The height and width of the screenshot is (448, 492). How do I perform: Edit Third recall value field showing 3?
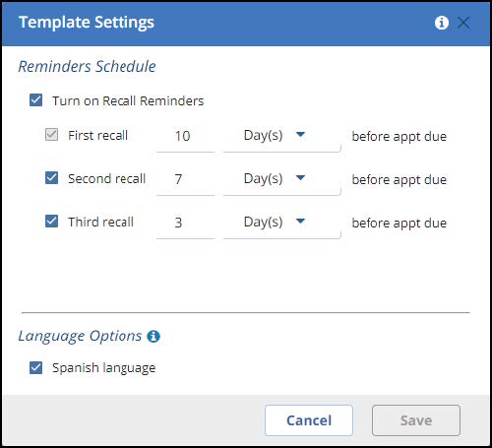186,223
